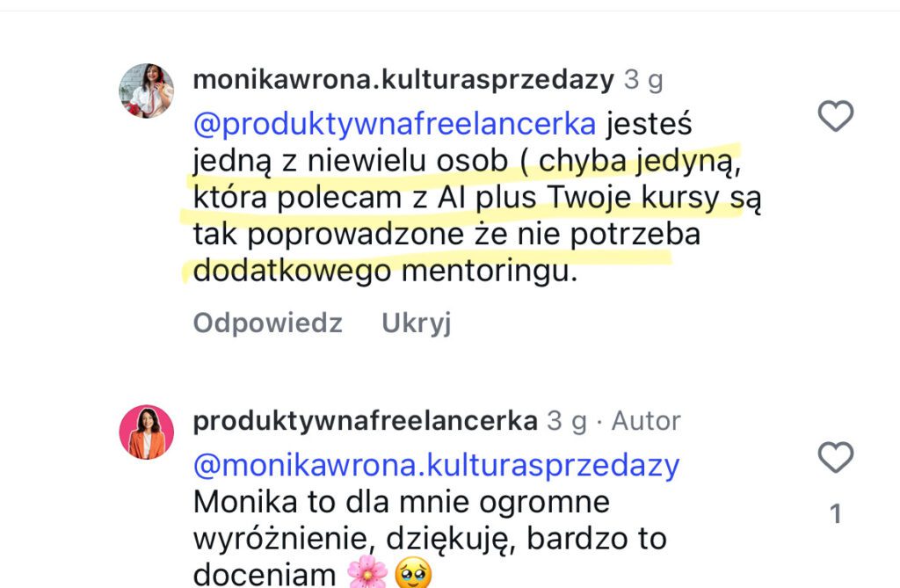Open produktywnafreelancerka's pink avatar
The width and height of the screenshot is (900, 588).
147,432
